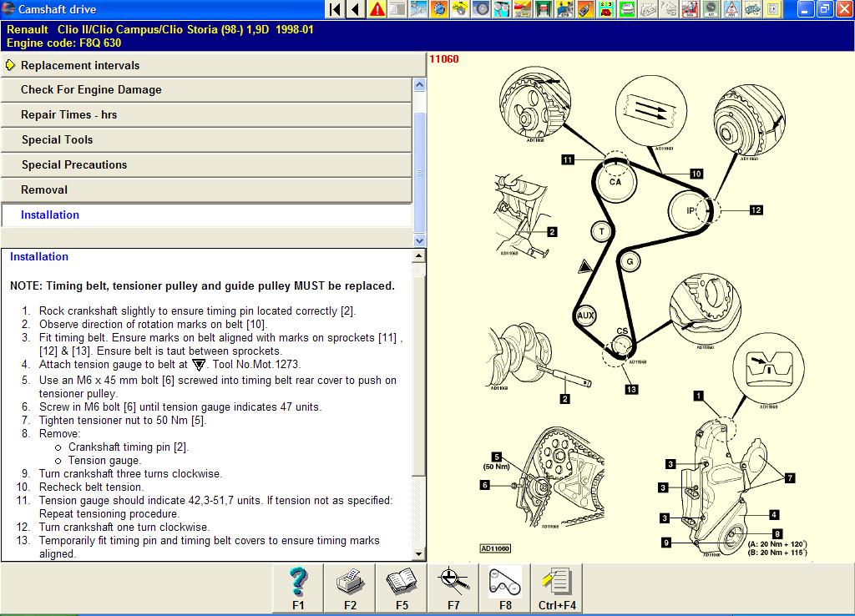Minimize the Camshaft drive window
Viewport: 855px width, 616px height.
[806, 9]
